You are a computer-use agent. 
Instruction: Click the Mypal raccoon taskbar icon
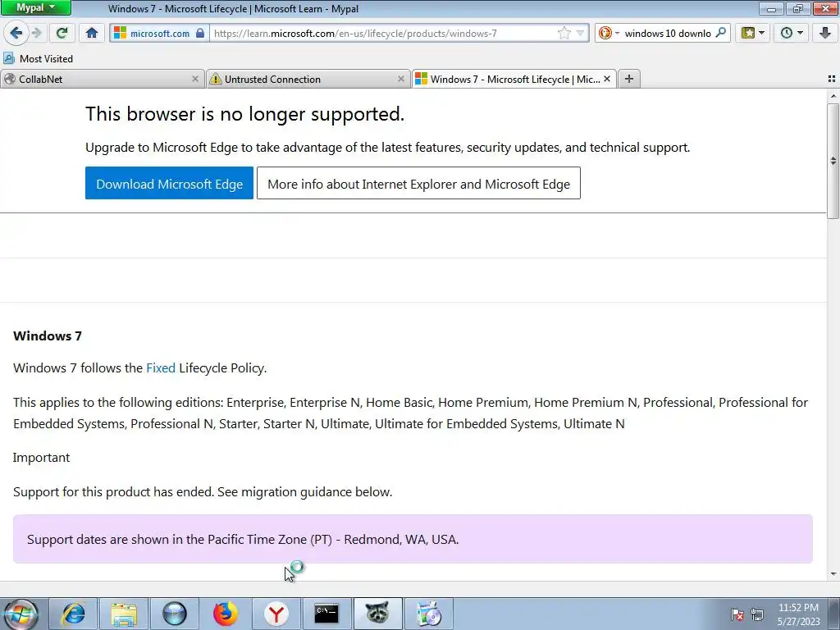[x=377, y=614]
